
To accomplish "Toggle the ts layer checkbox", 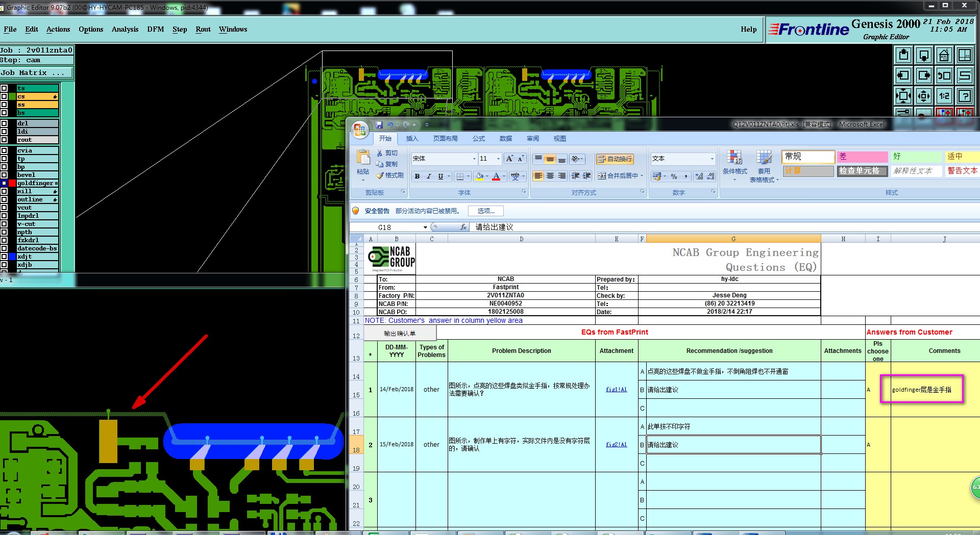I will pyautogui.click(x=4, y=88).
